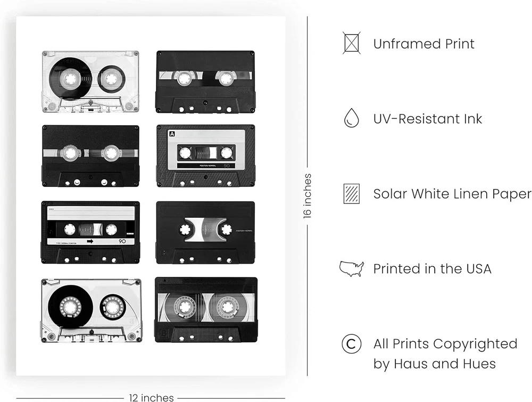The width and height of the screenshot is (532, 402).
Task: Click the Unframed Print crossed-box icon
Action: [x=351, y=43]
